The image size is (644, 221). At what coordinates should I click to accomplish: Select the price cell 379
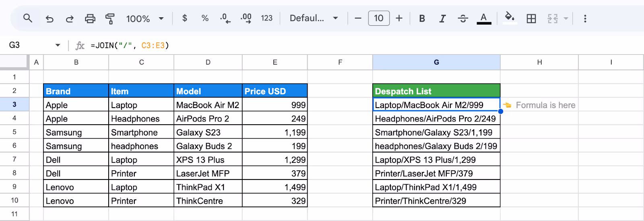tap(275, 173)
